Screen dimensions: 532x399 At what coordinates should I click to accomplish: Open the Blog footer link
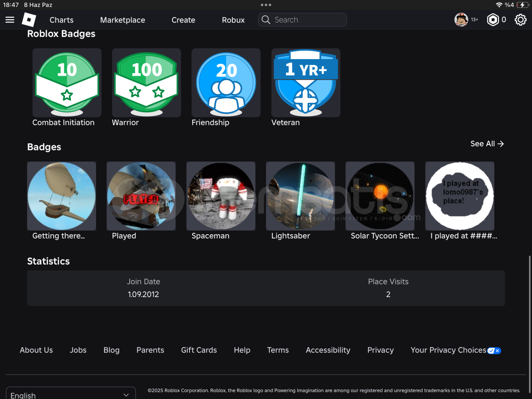click(x=111, y=350)
